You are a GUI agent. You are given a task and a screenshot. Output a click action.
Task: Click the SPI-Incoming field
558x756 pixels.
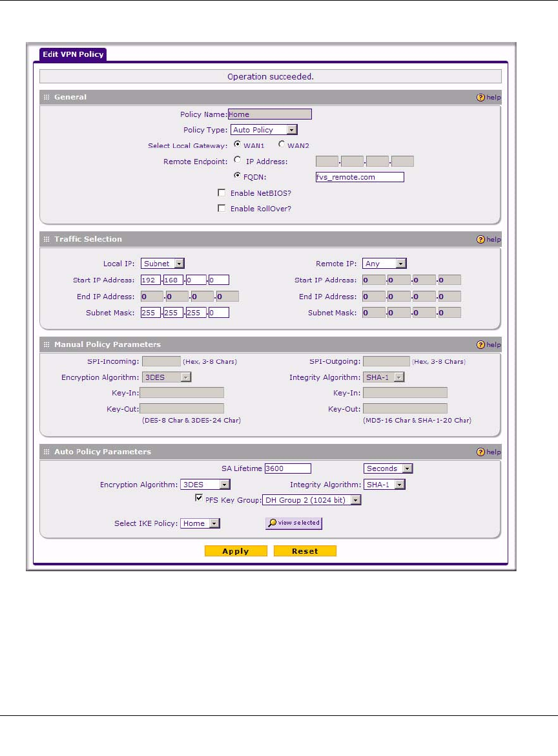coord(161,362)
